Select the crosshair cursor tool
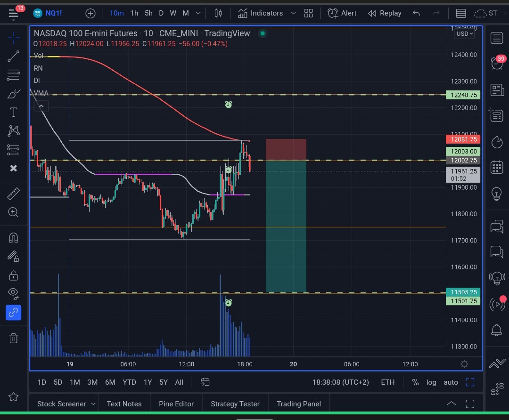Image resolution: width=509 pixels, height=420 pixels. tap(13, 38)
